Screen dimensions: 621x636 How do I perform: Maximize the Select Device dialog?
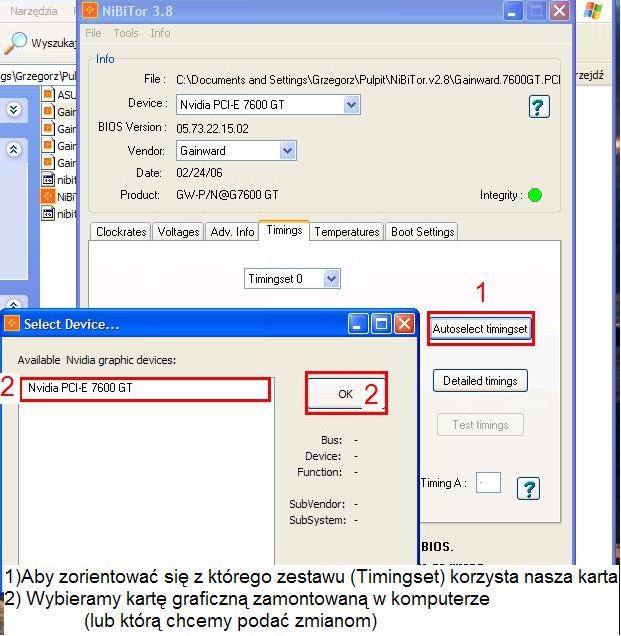(x=381, y=324)
